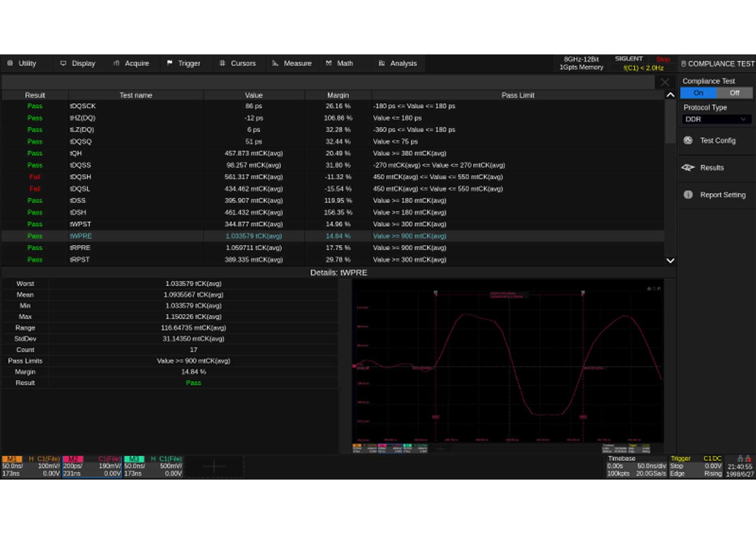The image size is (756, 534).
Task: Open the Measure menu
Action: 292,63
